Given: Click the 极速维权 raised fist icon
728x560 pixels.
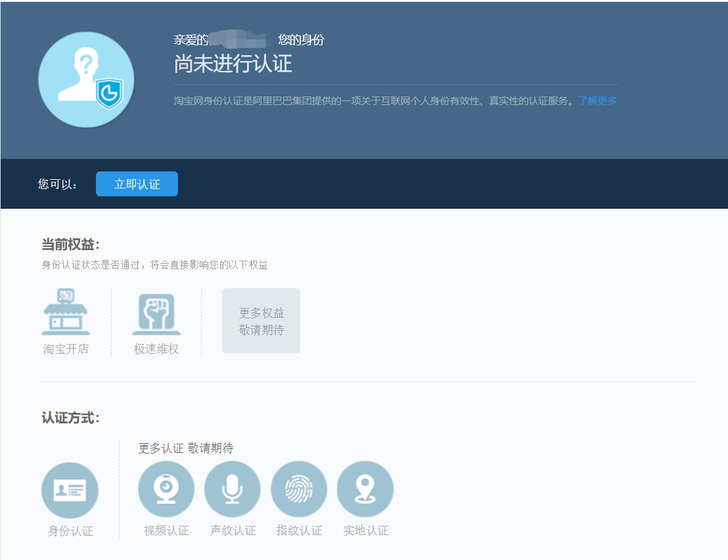Looking at the screenshot, I should [156, 312].
